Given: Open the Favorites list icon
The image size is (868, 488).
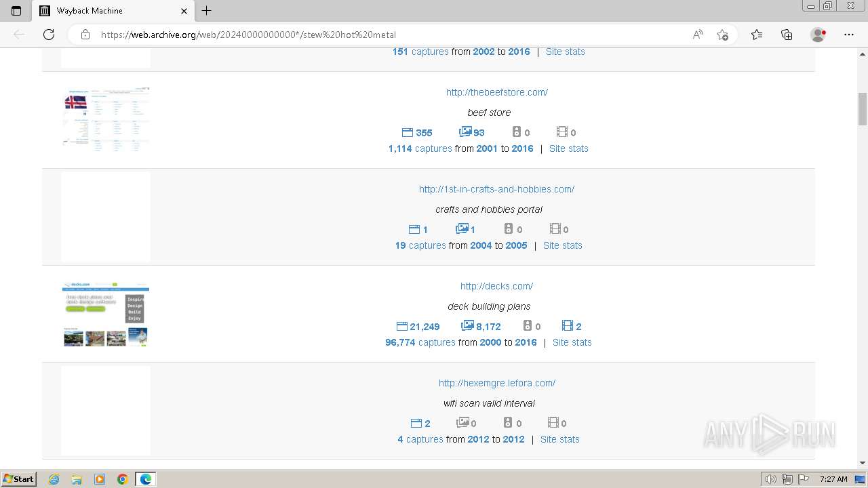Looking at the screenshot, I should coord(757,35).
